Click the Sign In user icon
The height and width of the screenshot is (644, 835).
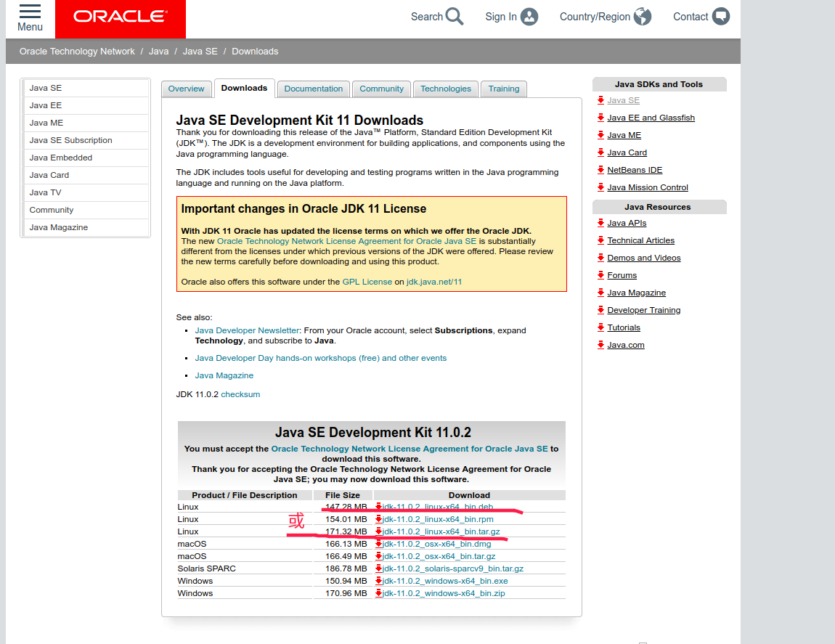529,17
